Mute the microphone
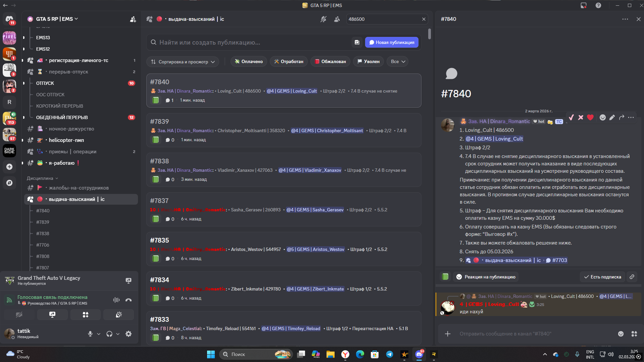Viewport: 644px width, 362px height. click(90, 334)
